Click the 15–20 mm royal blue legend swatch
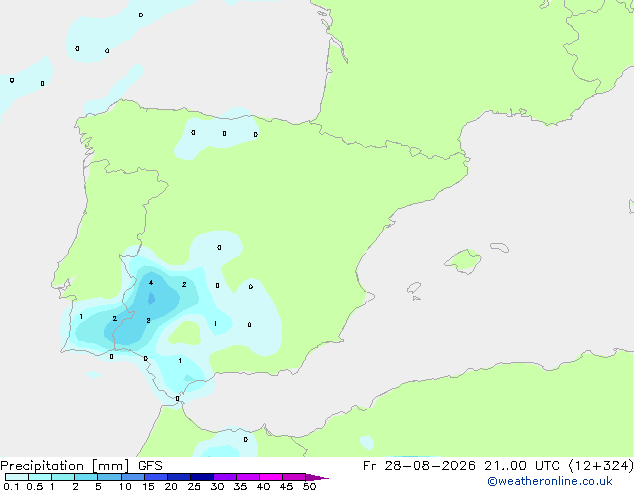 (x=156, y=477)
